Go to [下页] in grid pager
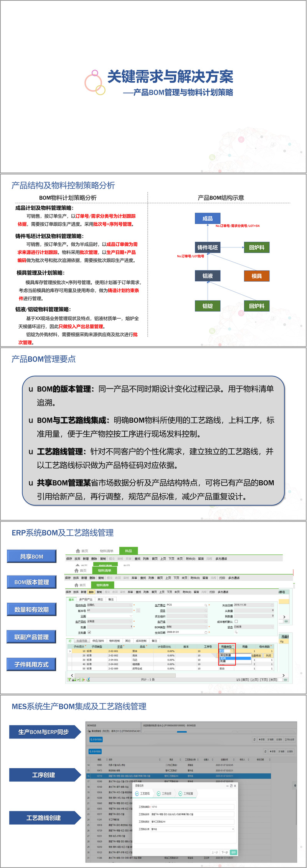The image size is (307, 868). [264, 680]
